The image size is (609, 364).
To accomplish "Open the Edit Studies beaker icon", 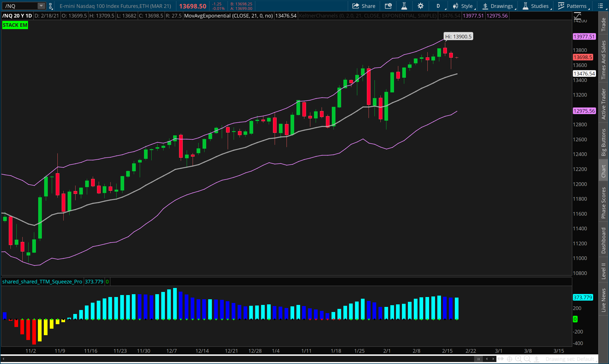I will (404, 6).
